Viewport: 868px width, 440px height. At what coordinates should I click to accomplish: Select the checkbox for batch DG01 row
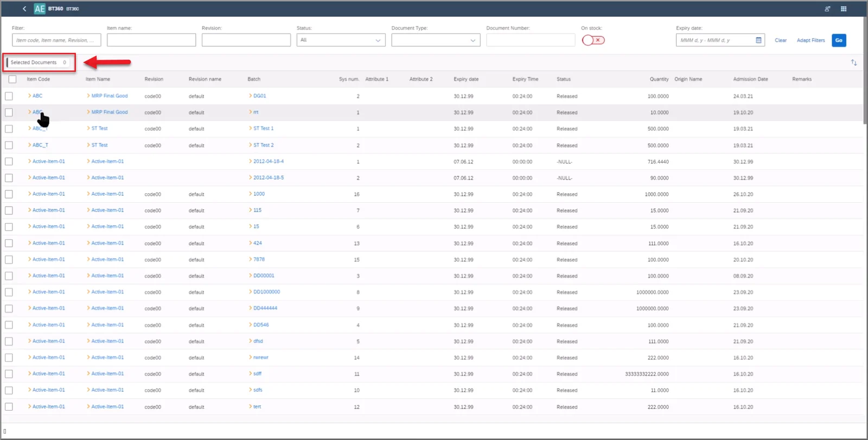(9, 96)
